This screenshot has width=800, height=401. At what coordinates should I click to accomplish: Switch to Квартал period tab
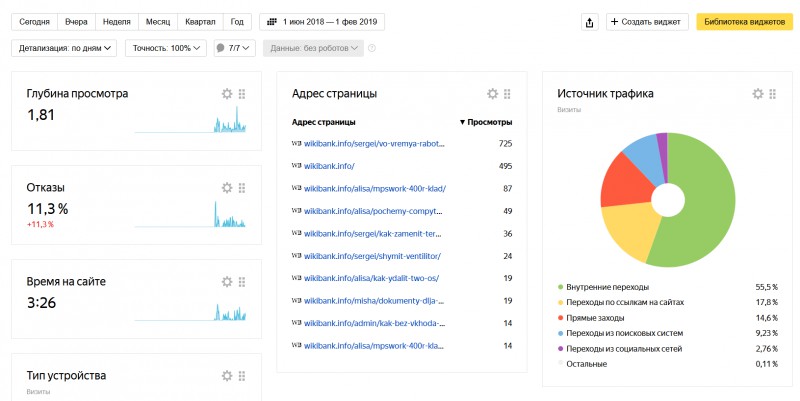click(x=199, y=22)
